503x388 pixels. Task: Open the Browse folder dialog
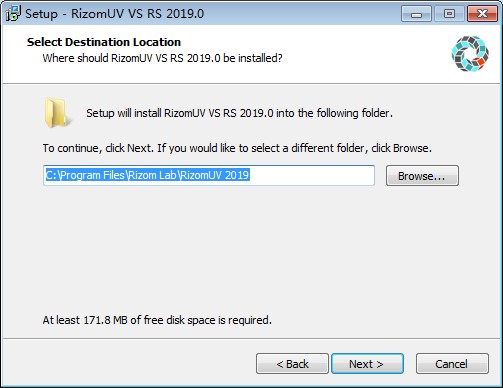point(422,176)
